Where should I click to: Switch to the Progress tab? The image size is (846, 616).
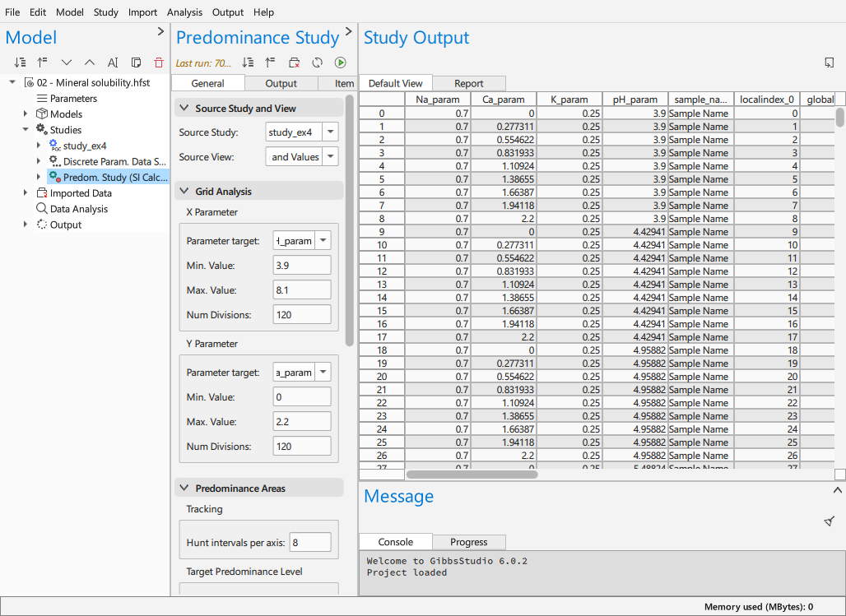468,541
